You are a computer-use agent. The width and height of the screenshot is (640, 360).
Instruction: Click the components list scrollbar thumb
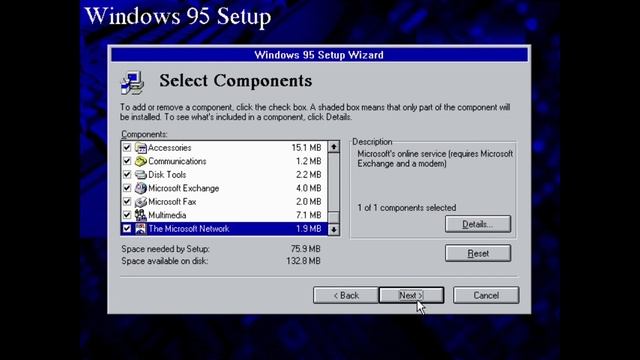334,218
